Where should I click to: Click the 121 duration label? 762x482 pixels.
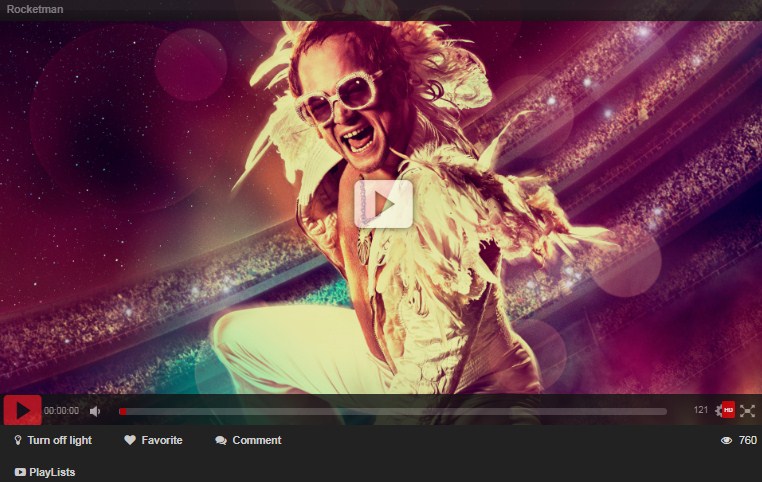tap(701, 410)
